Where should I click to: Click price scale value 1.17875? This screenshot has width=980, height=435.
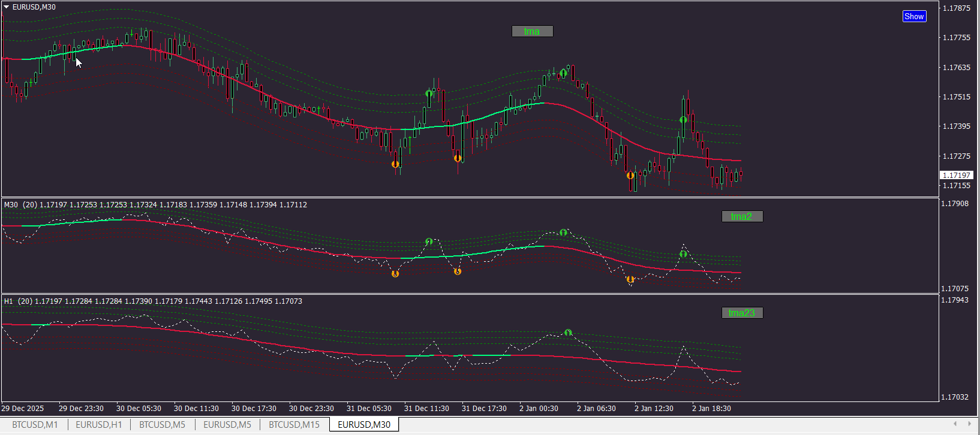click(957, 8)
